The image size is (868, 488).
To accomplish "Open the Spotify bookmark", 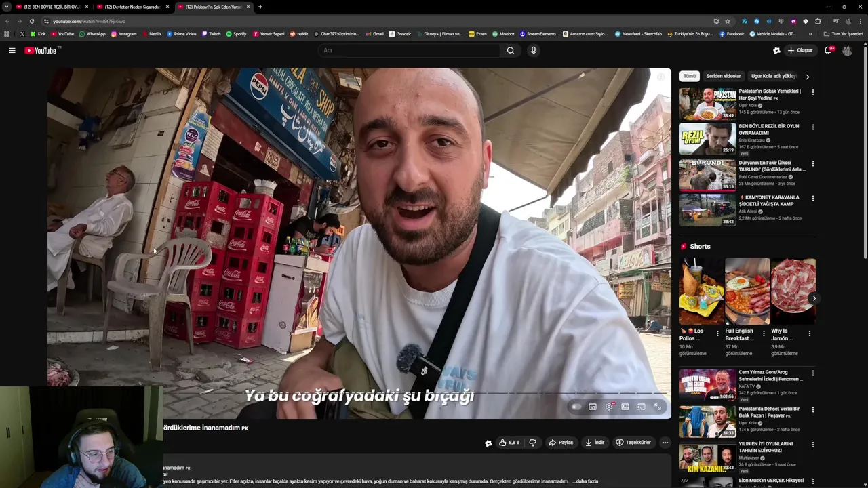I will (236, 33).
